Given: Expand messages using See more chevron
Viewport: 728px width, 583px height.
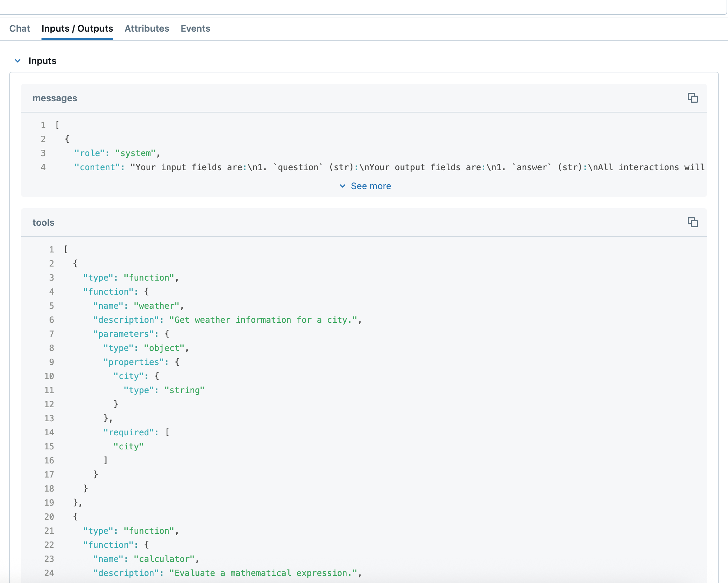Looking at the screenshot, I should pos(343,186).
